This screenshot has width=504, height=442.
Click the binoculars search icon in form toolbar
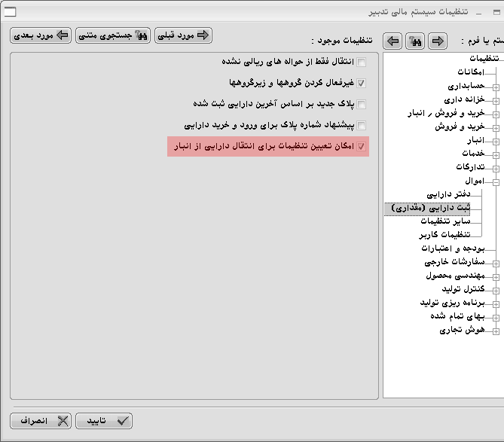point(414,41)
